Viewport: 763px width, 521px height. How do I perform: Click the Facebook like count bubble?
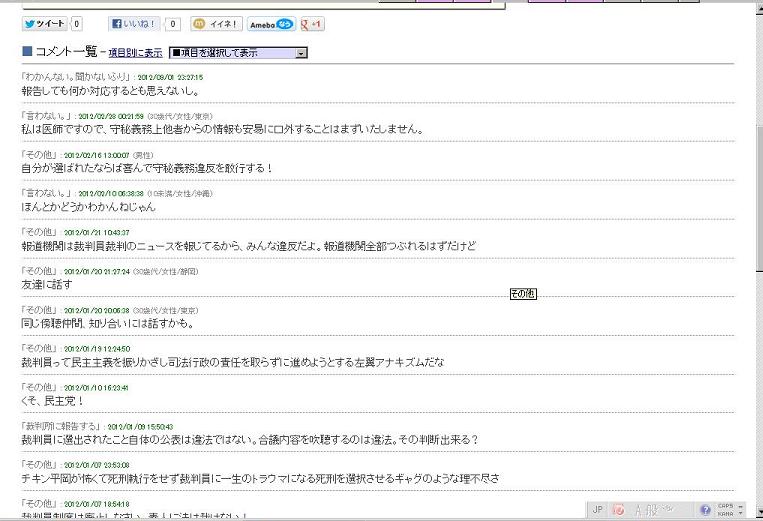pos(172,24)
